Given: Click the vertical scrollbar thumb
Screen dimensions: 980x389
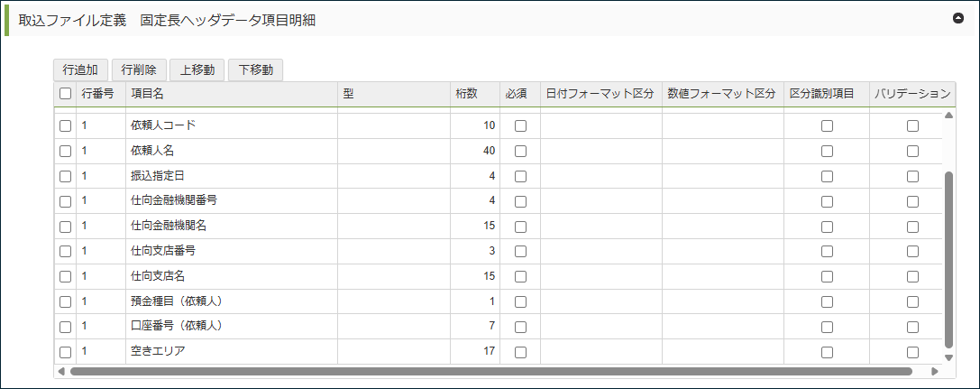Looking at the screenshot, I should click(948, 257).
